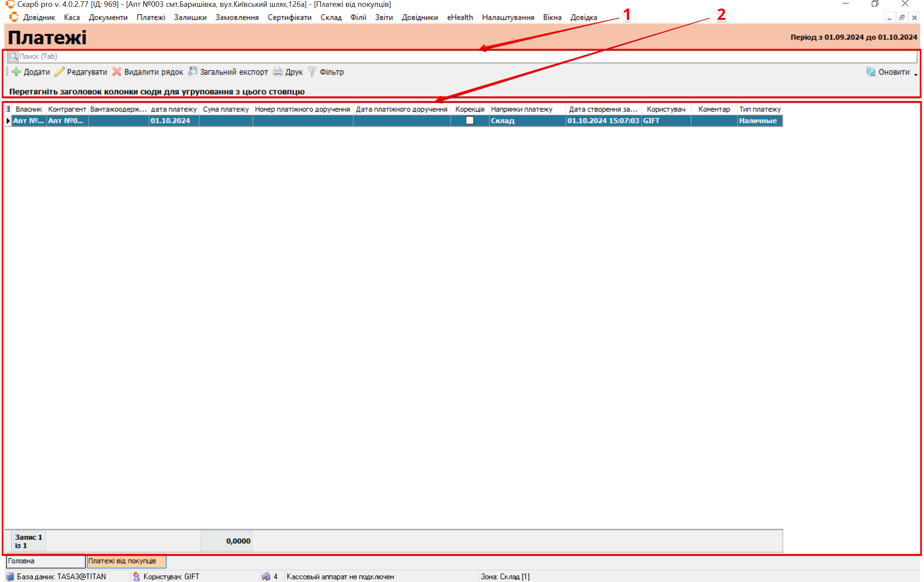Click the database icon in status bar
The width and height of the screenshot is (924, 582).
[10, 576]
